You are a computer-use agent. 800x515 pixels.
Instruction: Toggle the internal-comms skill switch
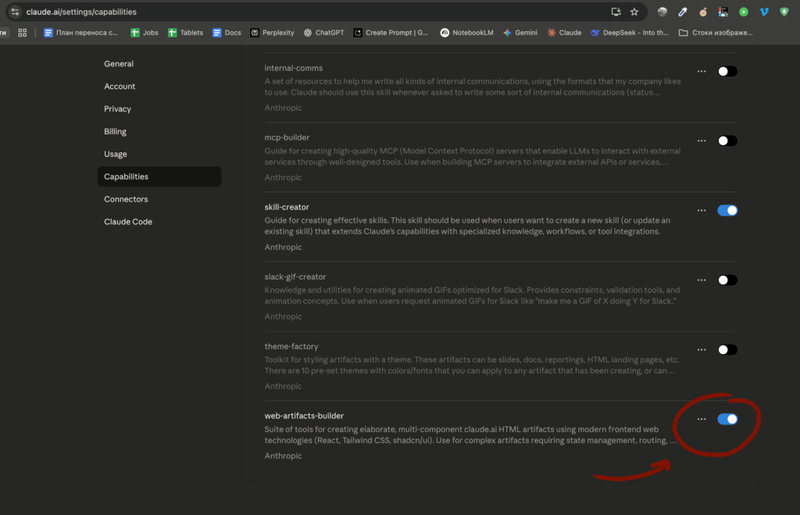727,71
